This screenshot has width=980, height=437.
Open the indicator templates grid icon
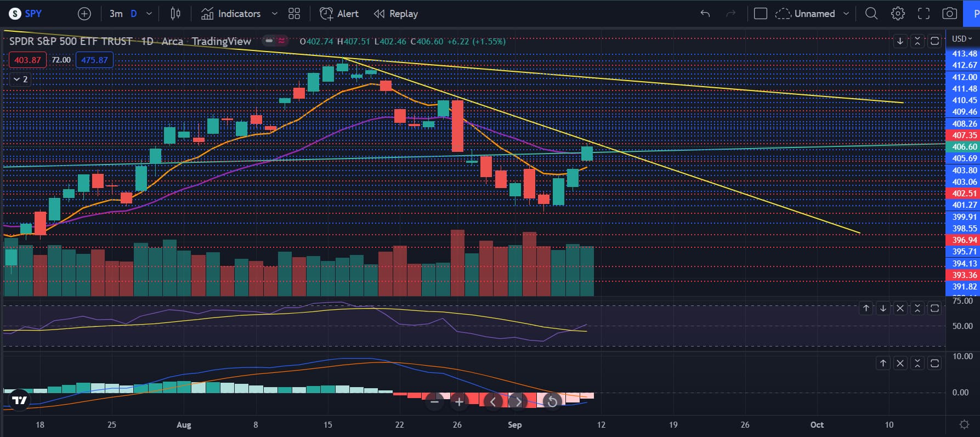click(294, 14)
